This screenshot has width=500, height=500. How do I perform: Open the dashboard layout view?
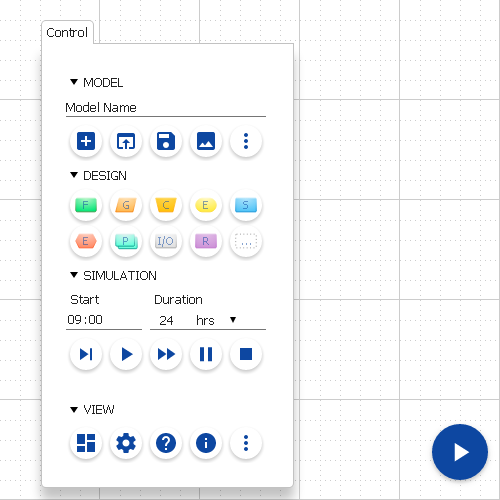coord(86,443)
